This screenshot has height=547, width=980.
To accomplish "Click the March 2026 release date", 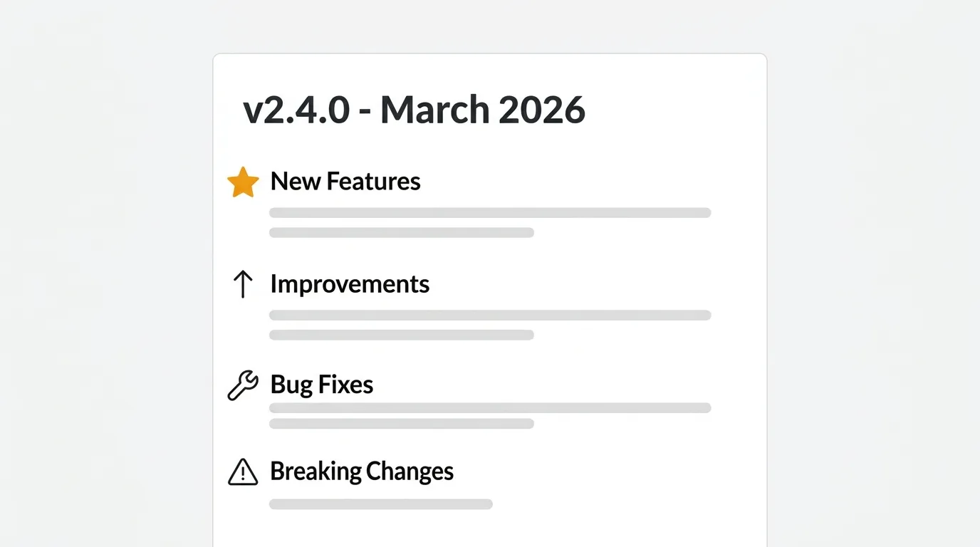I will pos(482,110).
